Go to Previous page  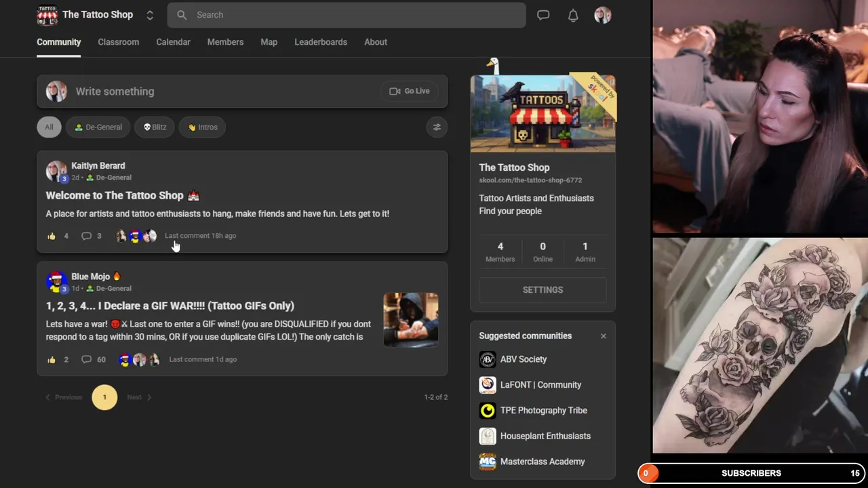[x=64, y=397]
